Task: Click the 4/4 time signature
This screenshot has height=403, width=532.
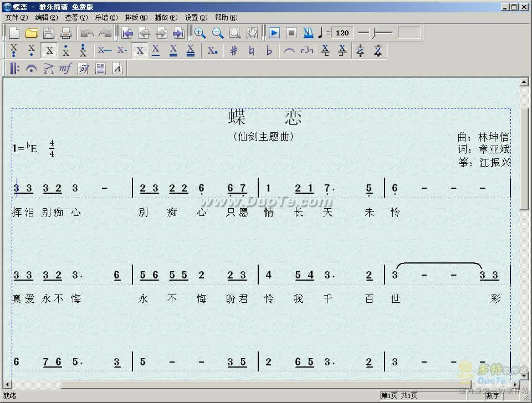Action: (x=52, y=148)
